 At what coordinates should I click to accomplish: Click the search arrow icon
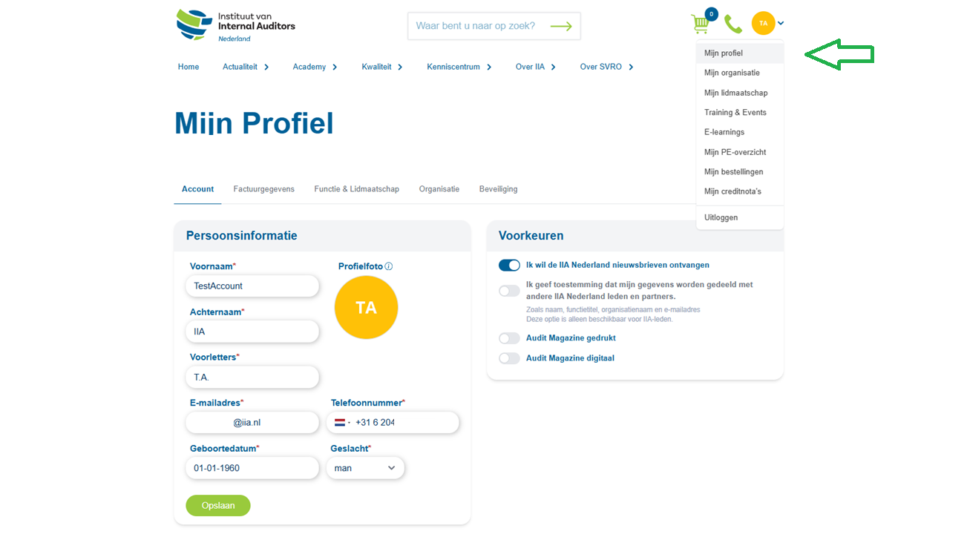tap(561, 26)
